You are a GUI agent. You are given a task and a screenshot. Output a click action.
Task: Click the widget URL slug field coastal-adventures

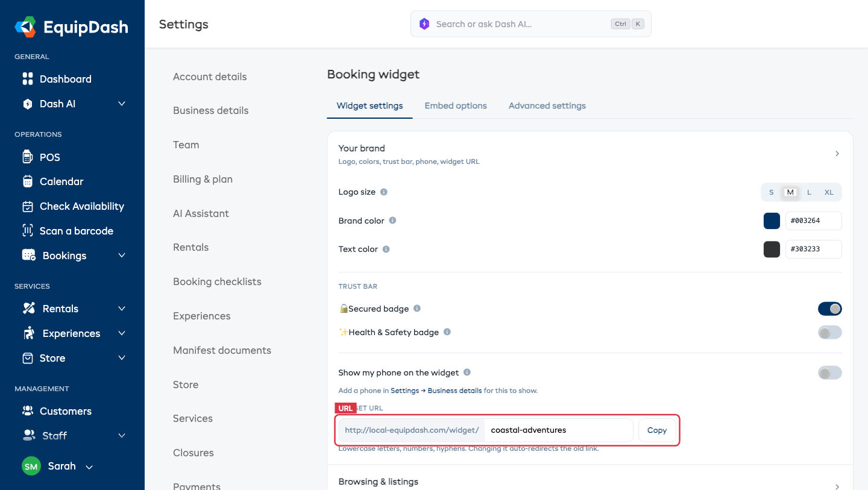click(x=559, y=430)
